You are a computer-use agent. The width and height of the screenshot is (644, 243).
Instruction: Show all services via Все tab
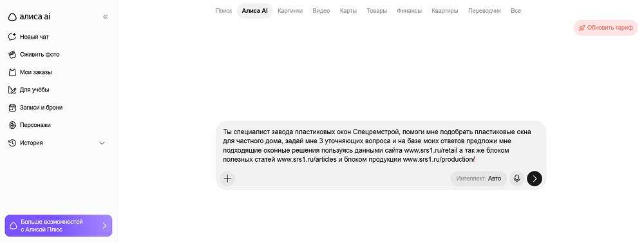click(x=516, y=11)
